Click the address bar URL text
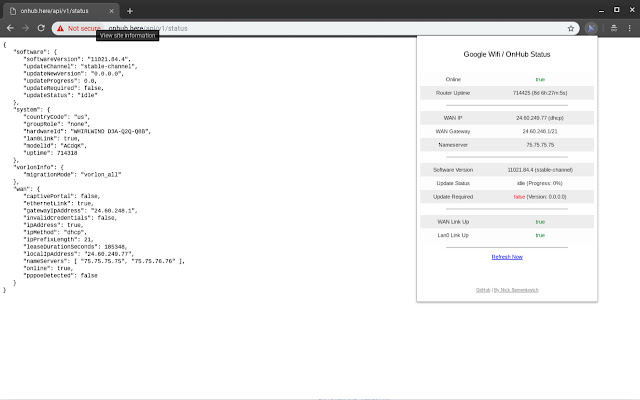This screenshot has height=400, width=640. (148, 29)
